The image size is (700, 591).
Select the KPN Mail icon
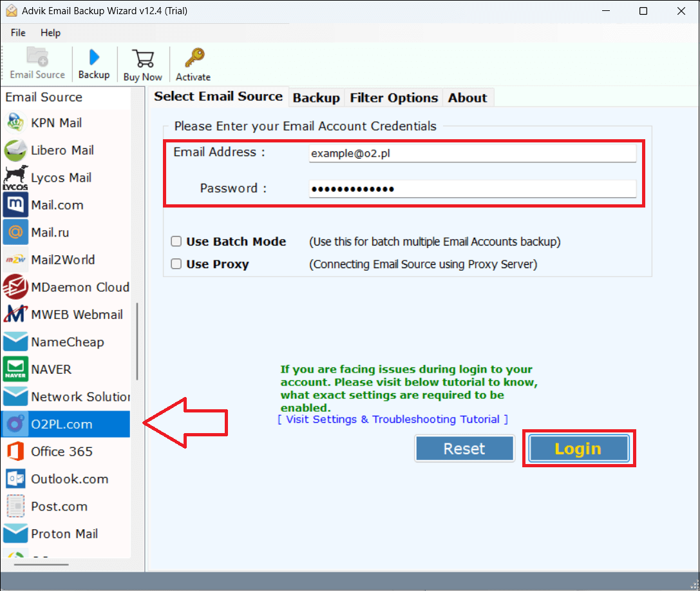[15, 123]
